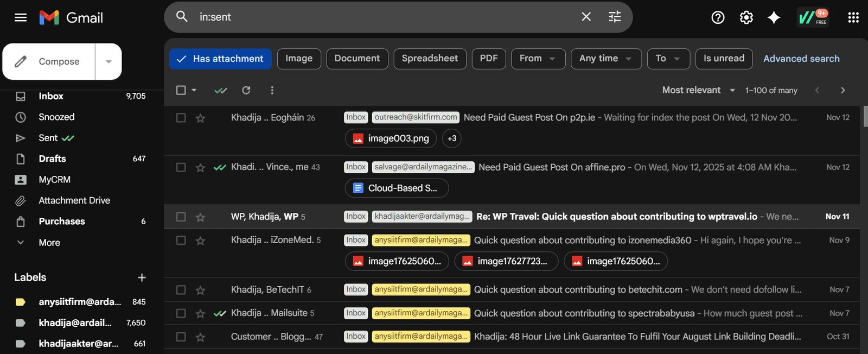Star the betechit.com email
The width and height of the screenshot is (868, 354).
[200, 290]
